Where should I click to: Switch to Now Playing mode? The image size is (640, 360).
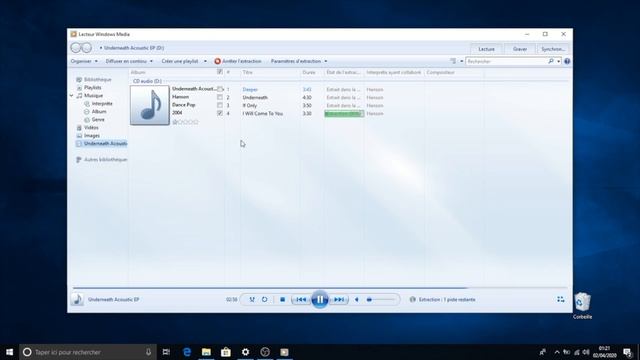click(561, 300)
